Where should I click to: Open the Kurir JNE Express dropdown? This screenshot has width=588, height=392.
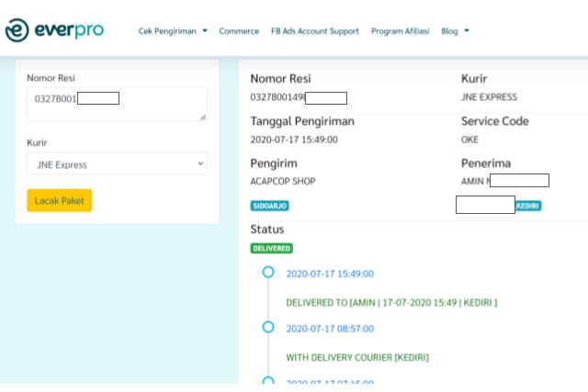coord(117,163)
